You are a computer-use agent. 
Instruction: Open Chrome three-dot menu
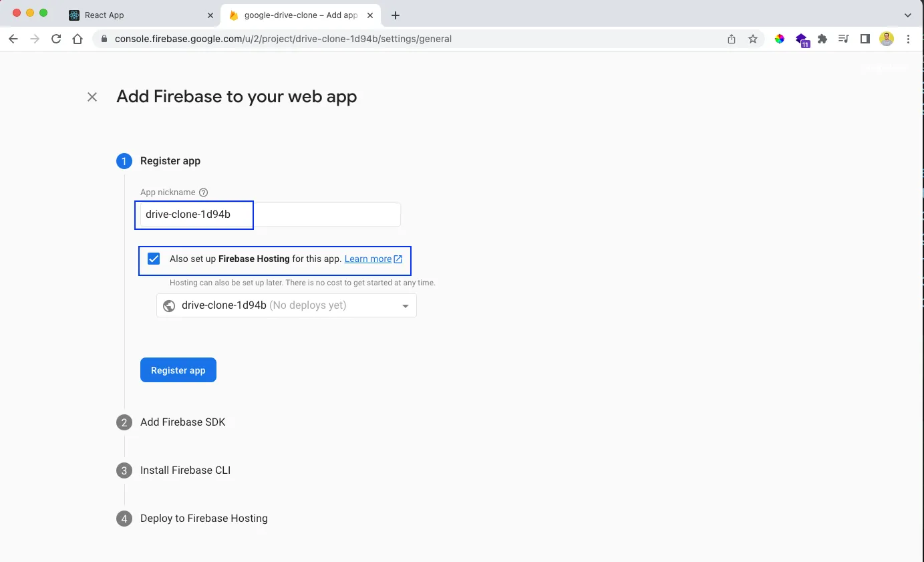(x=908, y=39)
